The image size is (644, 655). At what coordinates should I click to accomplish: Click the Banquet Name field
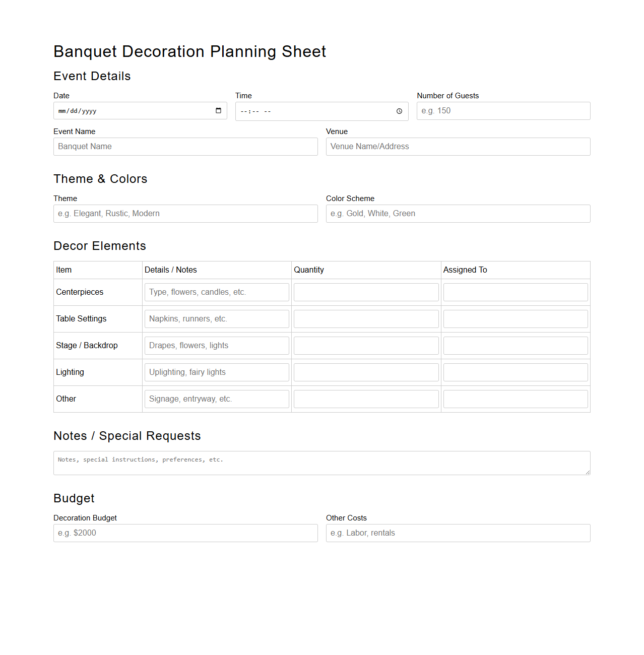click(185, 147)
